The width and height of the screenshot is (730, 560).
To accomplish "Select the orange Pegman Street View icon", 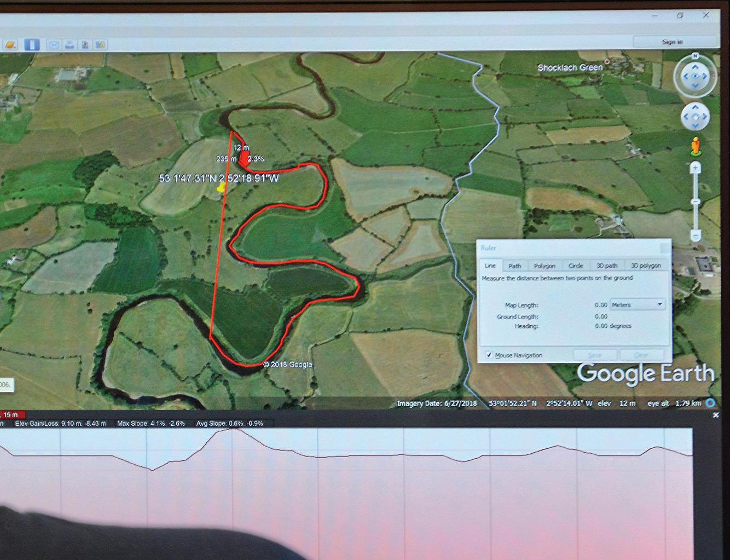I will pyautogui.click(x=696, y=146).
